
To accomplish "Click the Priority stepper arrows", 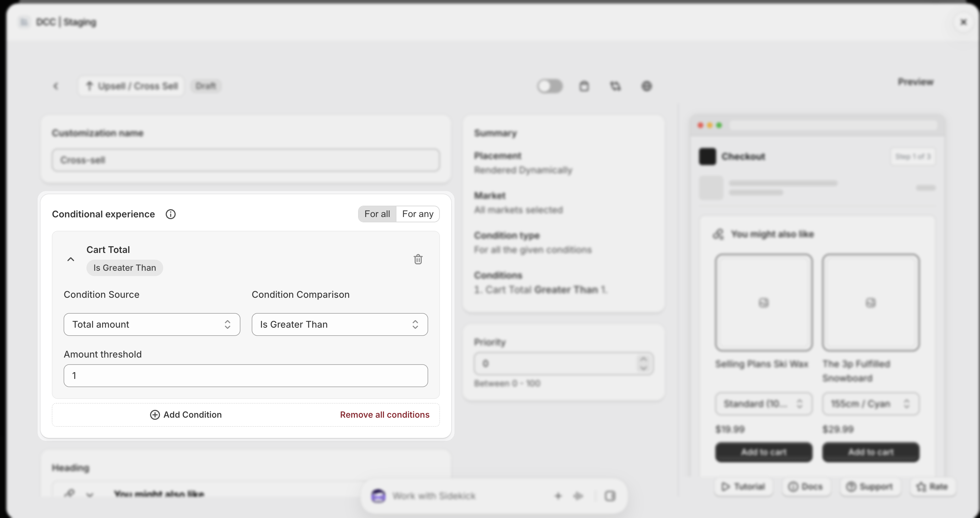I will (643, 364).
